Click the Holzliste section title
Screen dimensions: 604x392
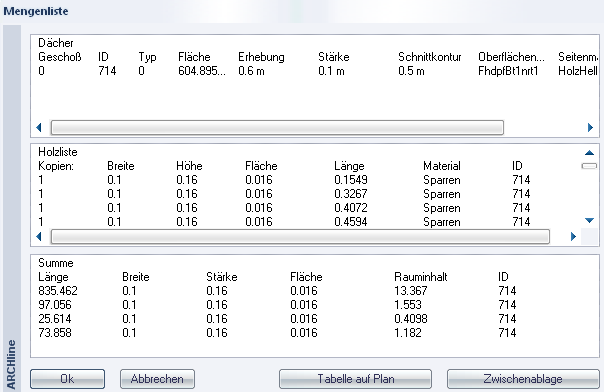click(x=58, y=152)
